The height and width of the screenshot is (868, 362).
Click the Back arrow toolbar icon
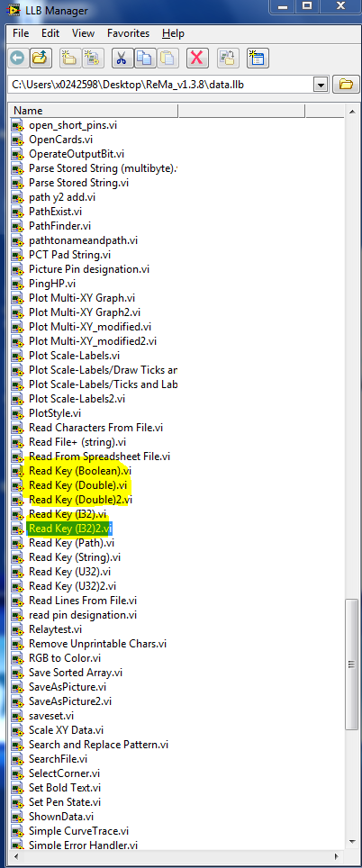(17, 58)
